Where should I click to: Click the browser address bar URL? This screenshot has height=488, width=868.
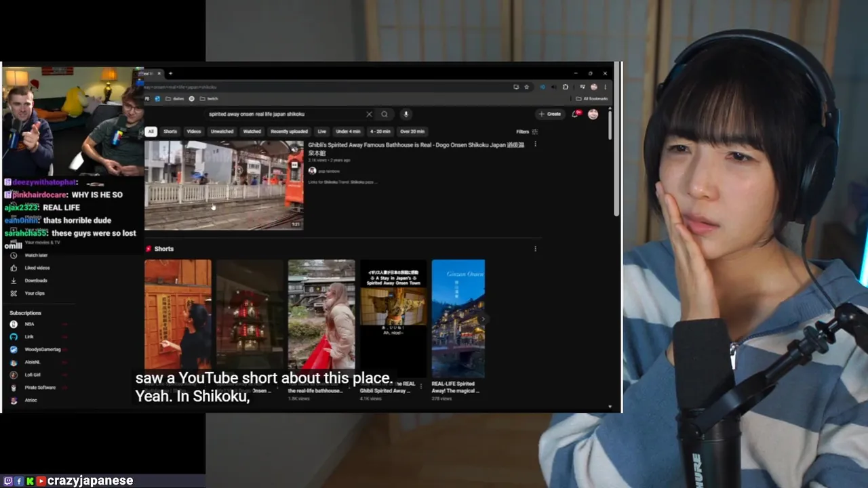coord(180,87)
